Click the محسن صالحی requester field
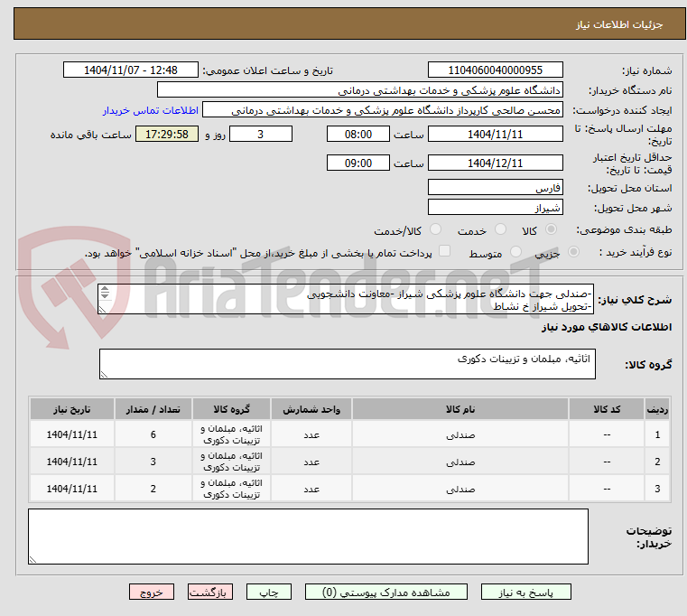 coord(383,109)
